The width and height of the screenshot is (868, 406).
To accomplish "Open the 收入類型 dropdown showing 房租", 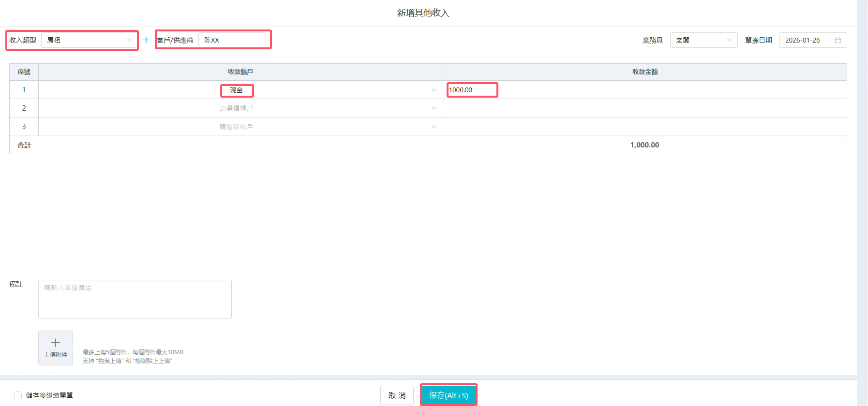I will [89, 40].
